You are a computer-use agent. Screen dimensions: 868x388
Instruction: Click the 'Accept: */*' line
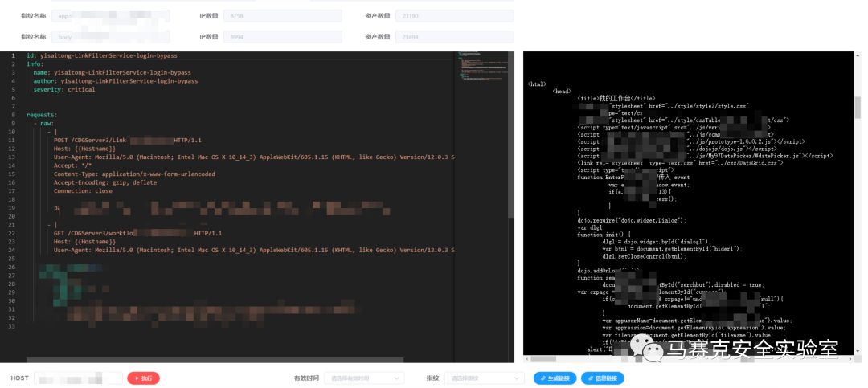[x=72, y=165]
